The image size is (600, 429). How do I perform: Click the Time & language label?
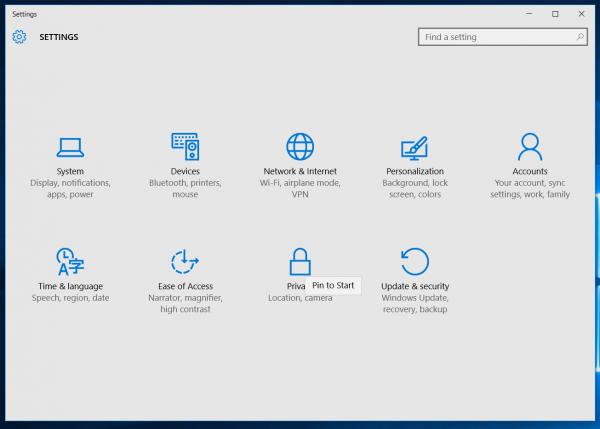pyautogui.click(x=70, y=286)
